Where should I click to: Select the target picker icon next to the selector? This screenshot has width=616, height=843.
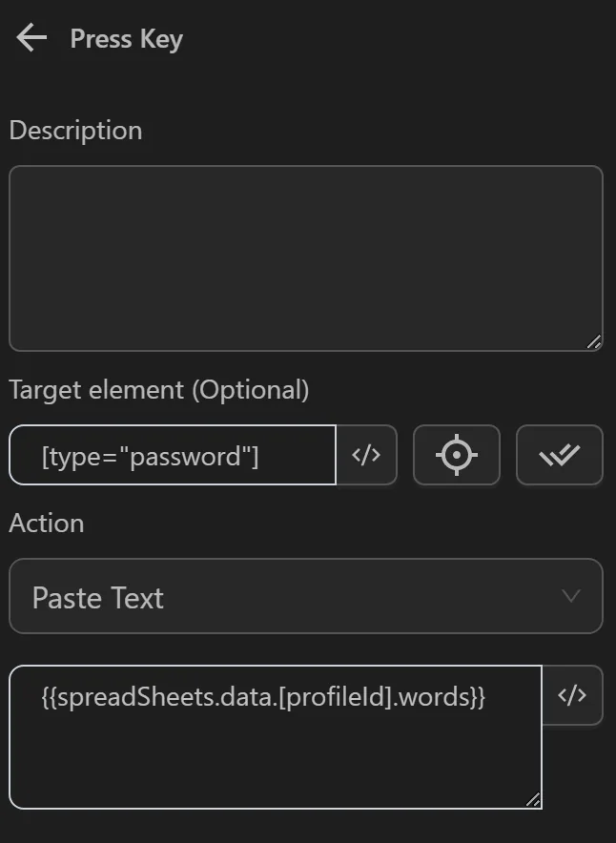click(x=456, y=455)
